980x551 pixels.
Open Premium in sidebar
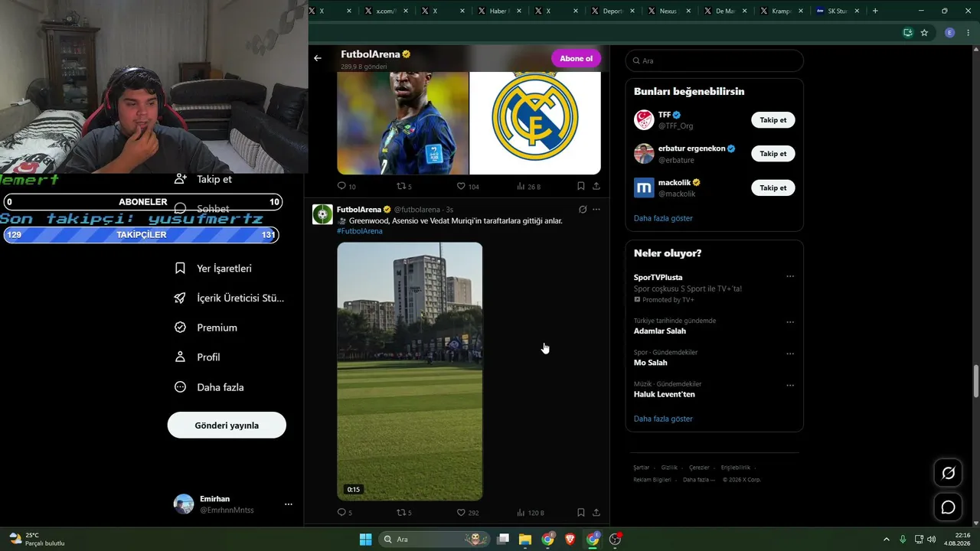tap(206, 328)
